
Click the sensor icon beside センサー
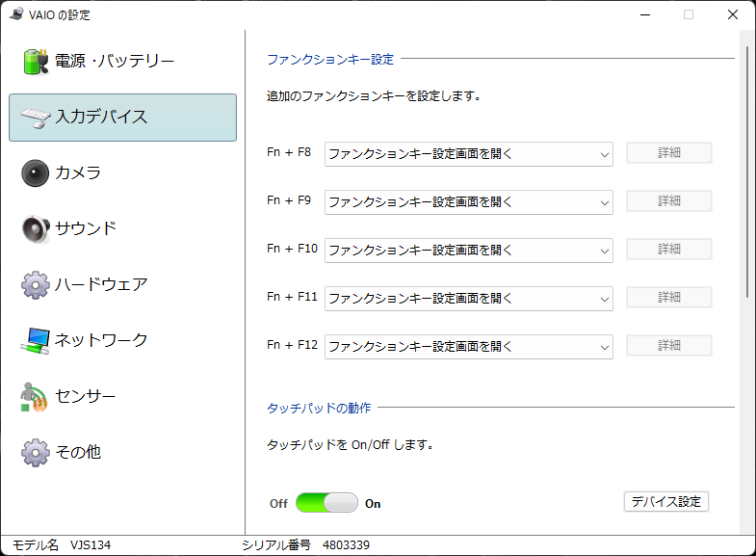(x=34, y=397)
